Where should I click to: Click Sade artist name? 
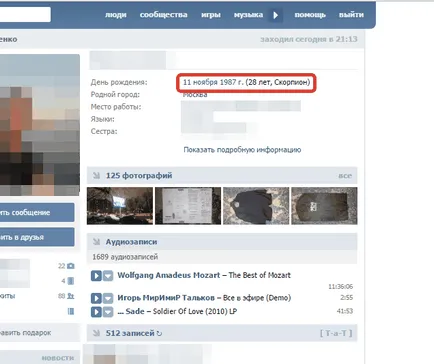(x=135, y=311)
